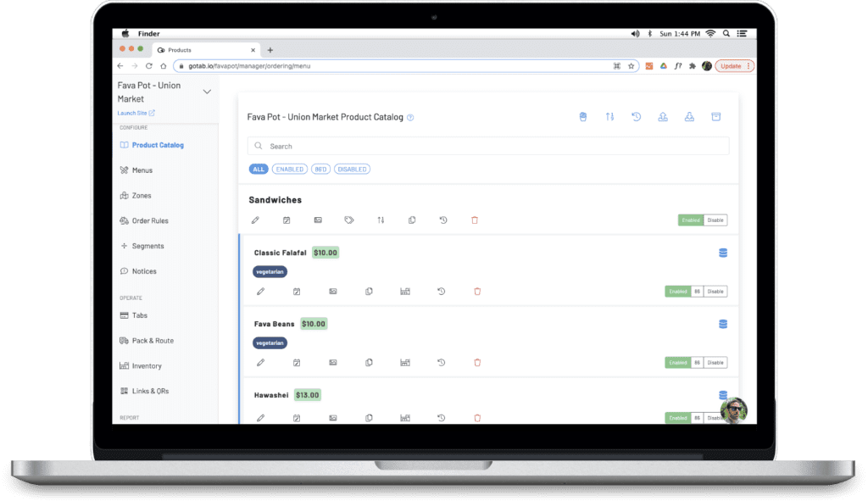
Task: Open schedule icon for Classic Falafel
Action: pos(297,291)
